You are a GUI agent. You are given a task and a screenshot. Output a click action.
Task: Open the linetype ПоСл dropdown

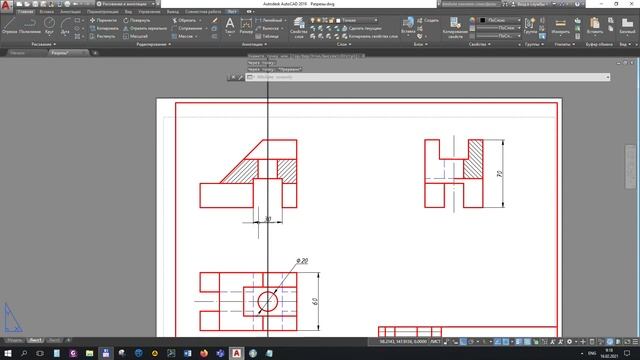point(498,36)
